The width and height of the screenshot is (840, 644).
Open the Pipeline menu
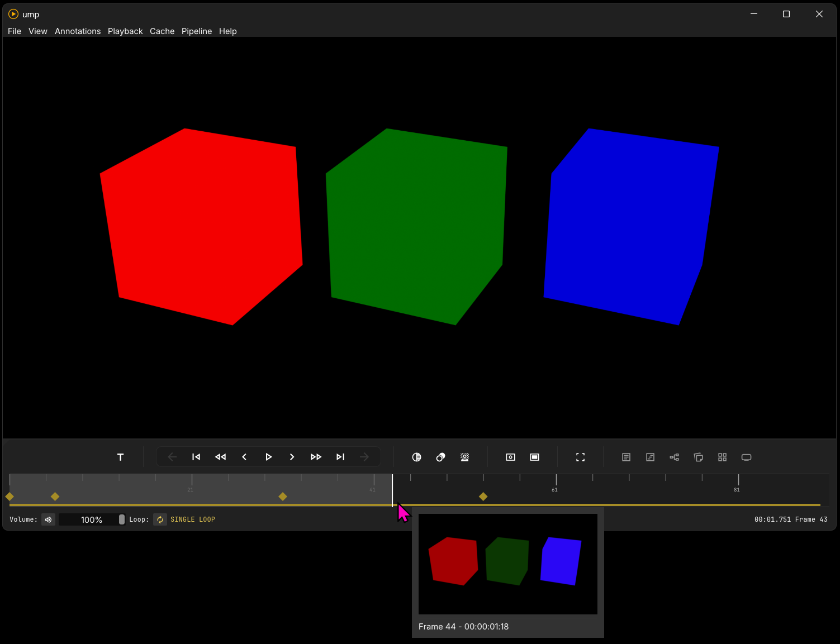click(197, 31)
